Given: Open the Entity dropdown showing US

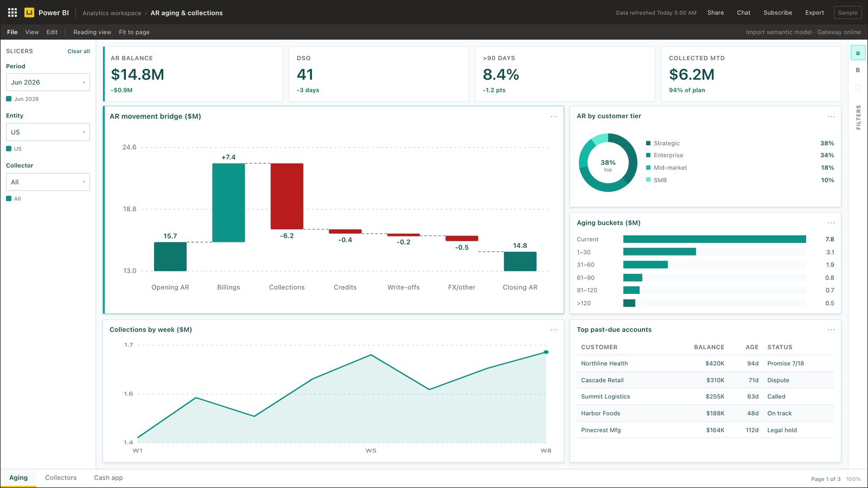Looking at the screenshot, I should pyautogui.click(x=48, y=132).
